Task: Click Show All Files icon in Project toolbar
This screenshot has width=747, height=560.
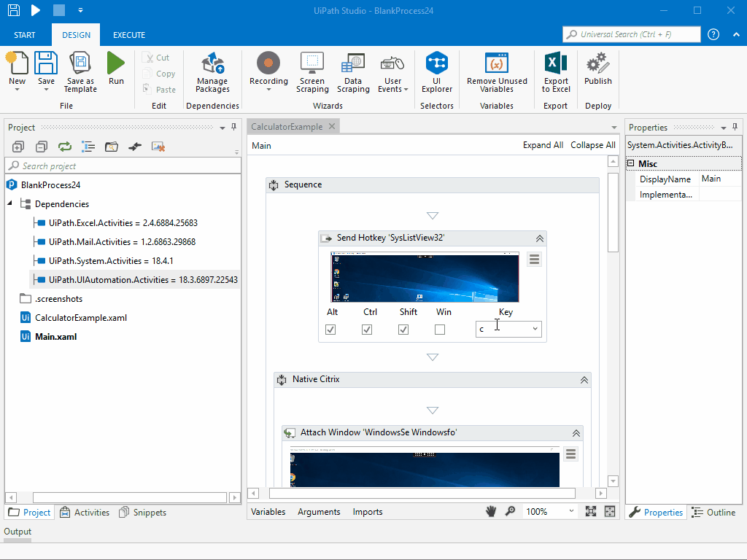Action: 88,147
